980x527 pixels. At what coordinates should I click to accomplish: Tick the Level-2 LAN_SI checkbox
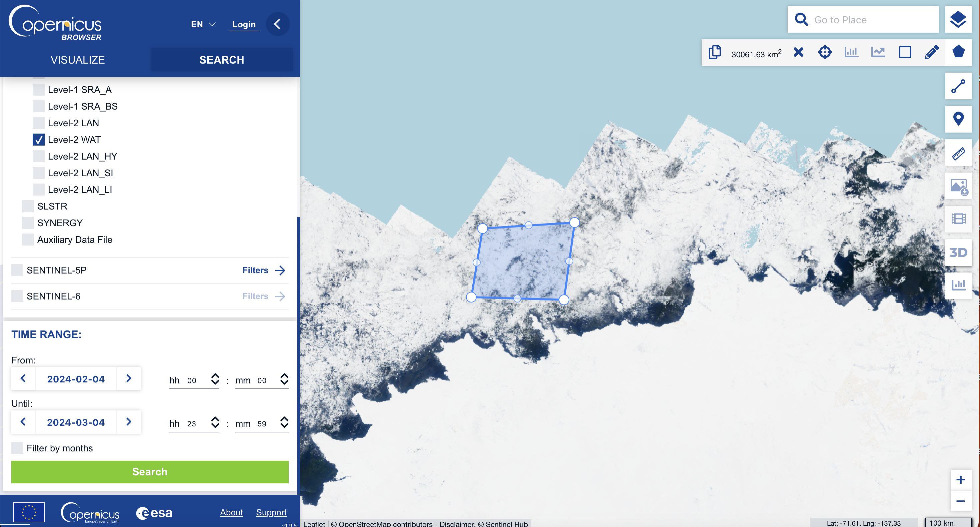point(38,173)
